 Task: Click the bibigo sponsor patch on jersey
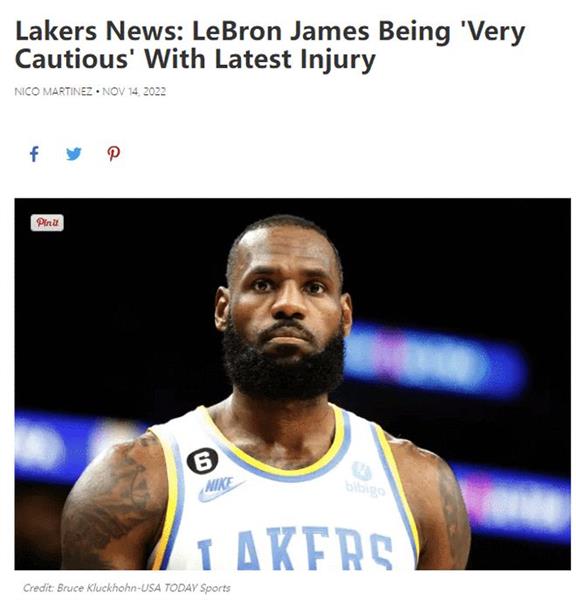(364, 479)
